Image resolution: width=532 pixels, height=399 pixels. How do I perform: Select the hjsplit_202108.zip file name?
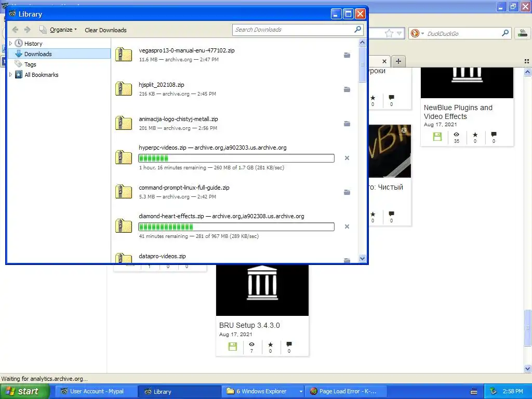point(162,85)
